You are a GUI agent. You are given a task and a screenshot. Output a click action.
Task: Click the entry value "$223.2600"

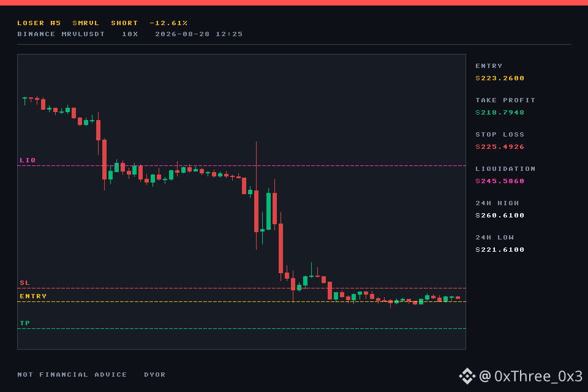(500, 78)
